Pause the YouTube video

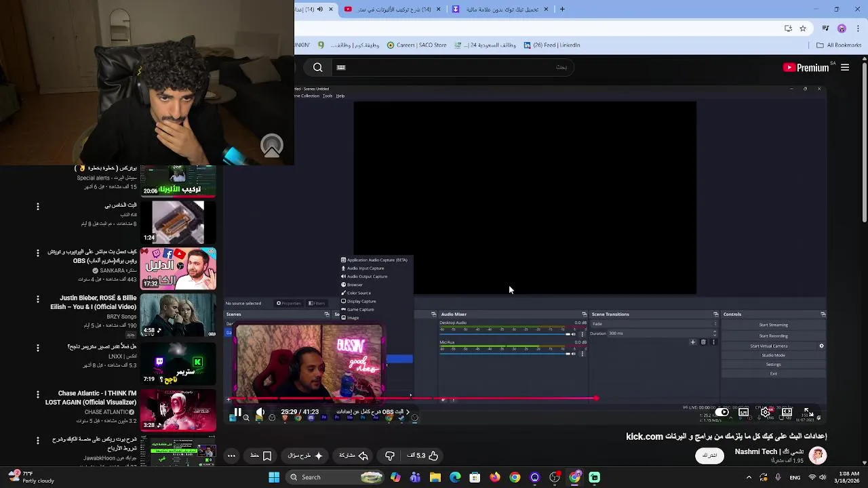click(238, 412)
